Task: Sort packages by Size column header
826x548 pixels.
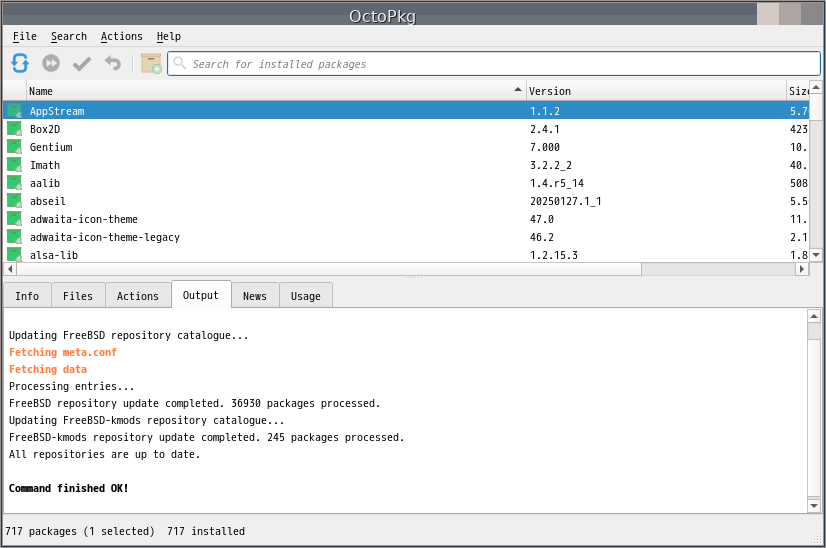Action: coord(798,91)
